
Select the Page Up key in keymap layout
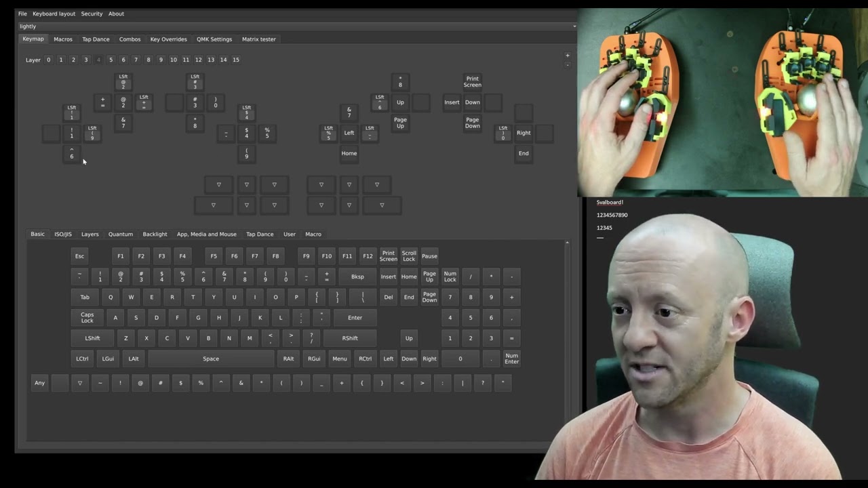400,123
